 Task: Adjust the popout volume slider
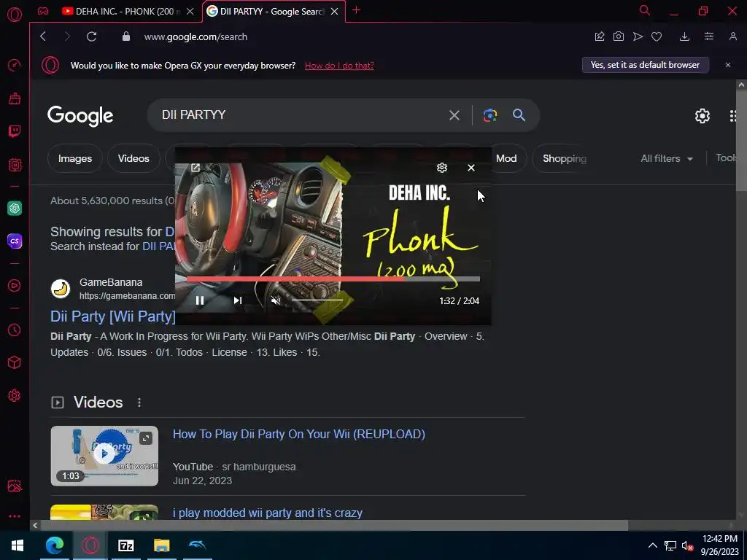coord(317,300)
